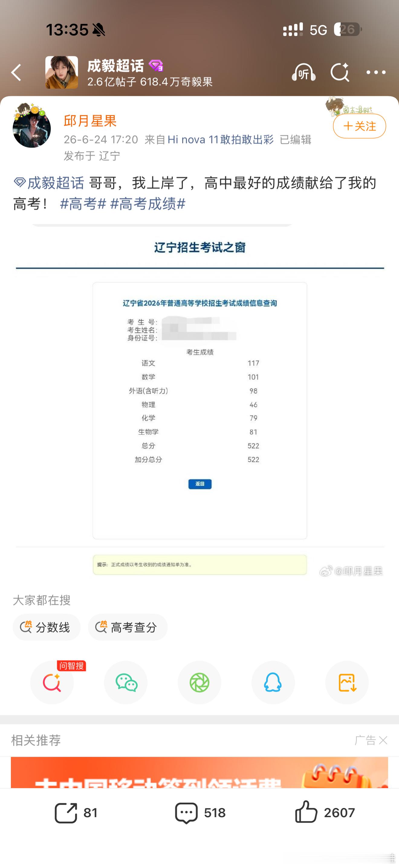The image size is (399, 868).
Task: Tap the 数学 score 101
Action: 253,377
